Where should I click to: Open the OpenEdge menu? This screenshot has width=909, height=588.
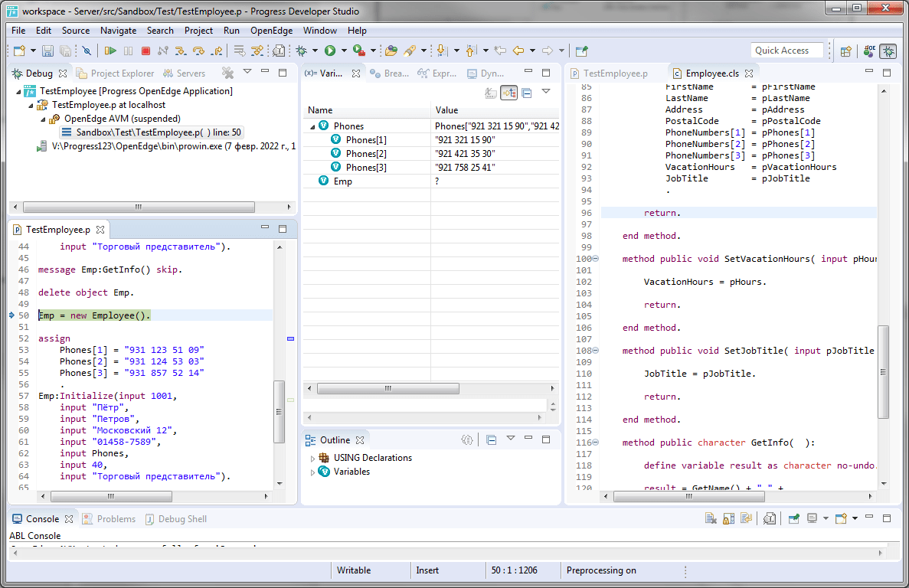tap(271, 31)
